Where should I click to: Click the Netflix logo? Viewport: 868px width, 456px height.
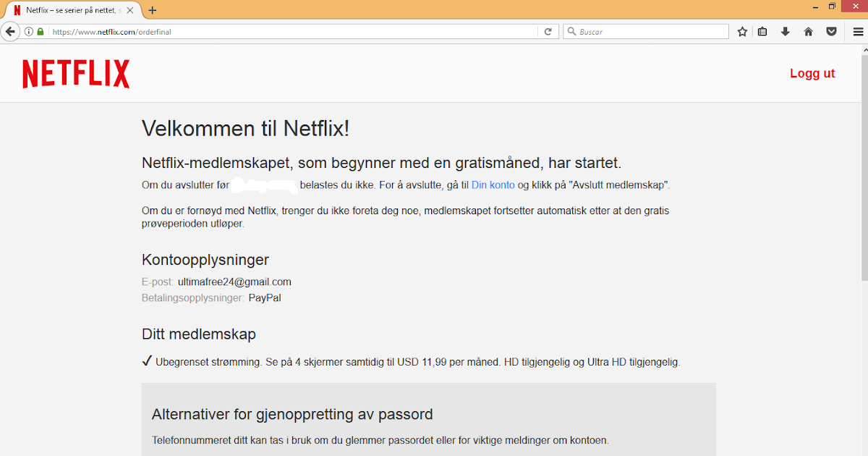coord(75,73)
